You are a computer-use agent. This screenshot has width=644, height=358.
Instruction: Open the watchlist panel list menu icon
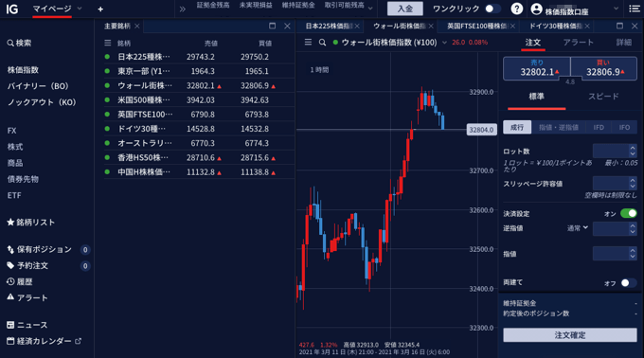coord(108,44)
